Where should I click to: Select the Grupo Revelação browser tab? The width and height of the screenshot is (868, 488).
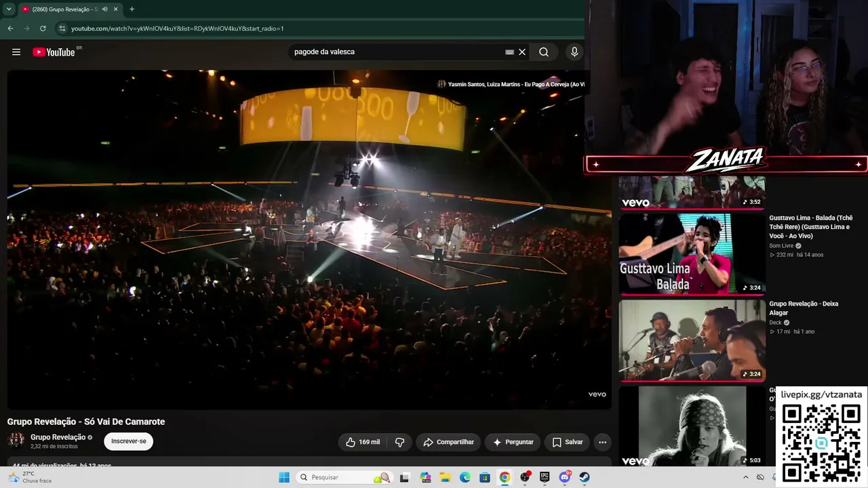(70, 9)
